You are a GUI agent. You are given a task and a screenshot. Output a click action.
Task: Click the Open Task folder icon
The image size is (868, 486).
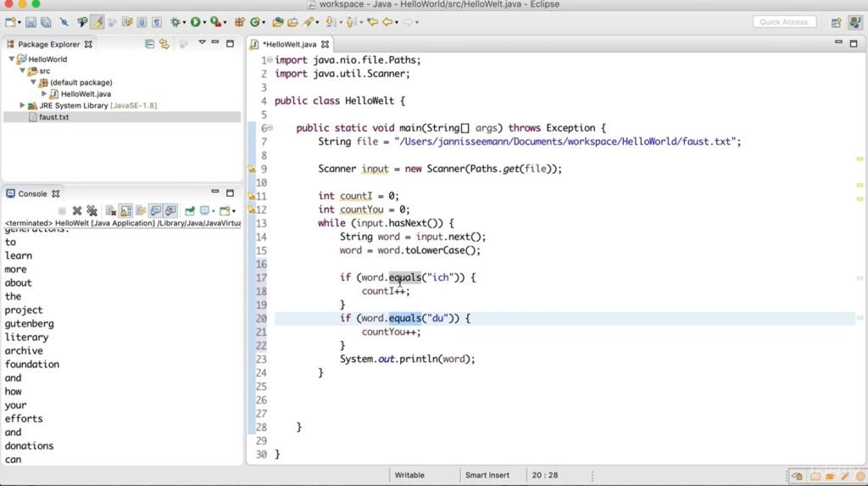click(x=292, y=22)
